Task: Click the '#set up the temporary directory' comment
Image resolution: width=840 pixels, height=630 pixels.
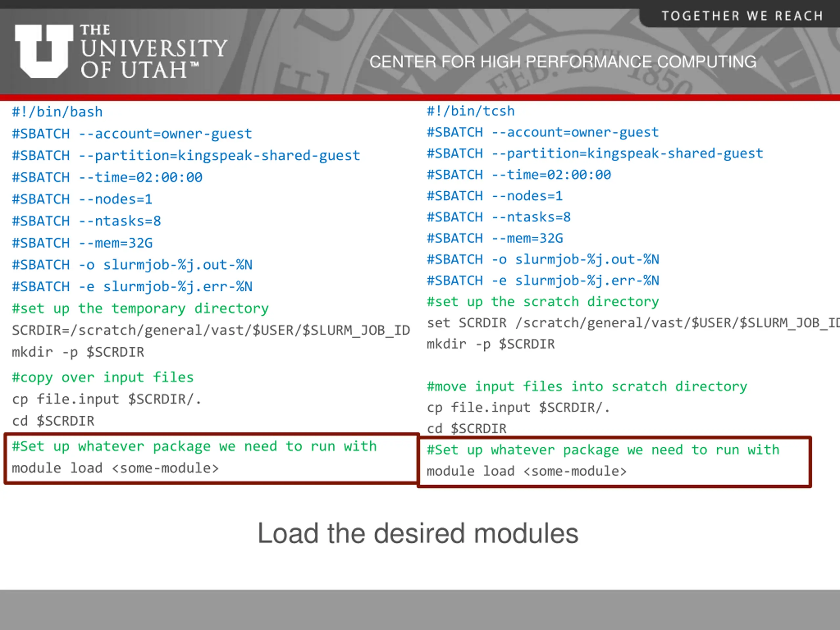Action: click(140, 308)
